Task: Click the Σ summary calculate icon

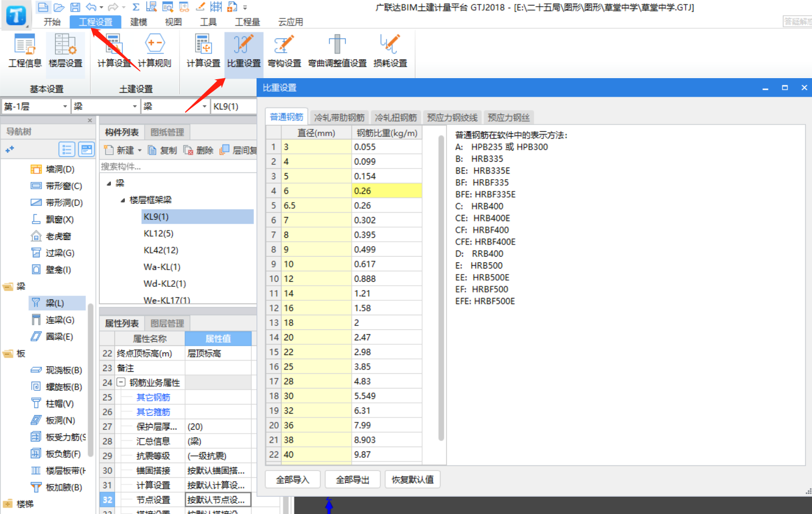Action: [x=136, y=7]
